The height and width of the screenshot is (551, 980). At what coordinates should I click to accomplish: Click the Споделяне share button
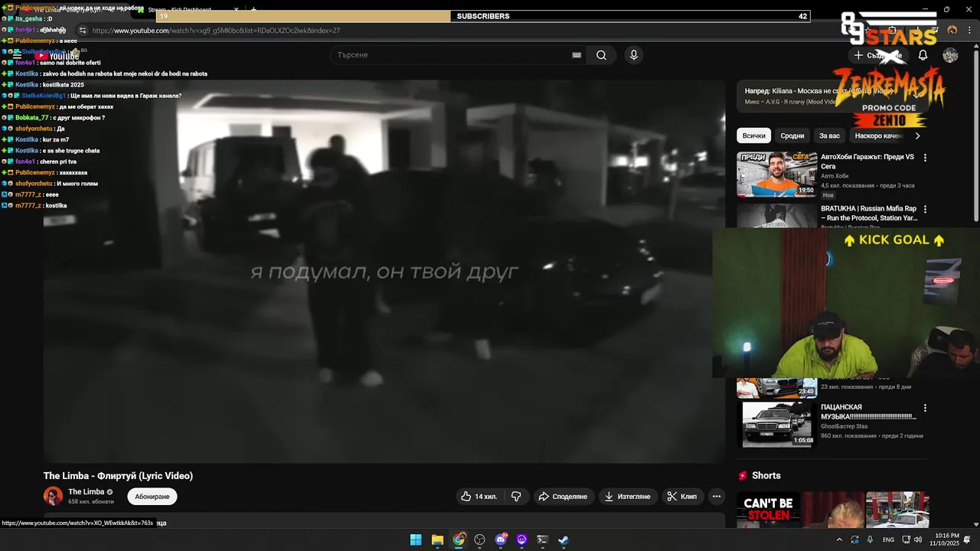[563, 497]
